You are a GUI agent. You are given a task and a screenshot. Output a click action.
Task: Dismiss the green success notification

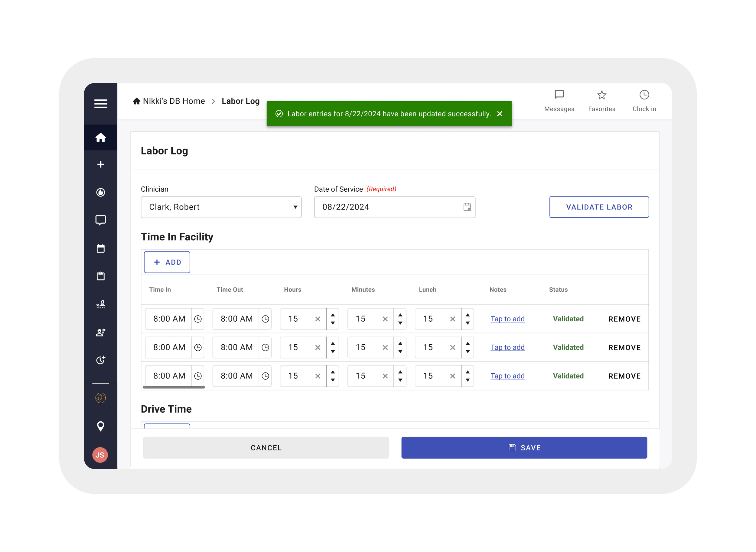tap(499, 114)
